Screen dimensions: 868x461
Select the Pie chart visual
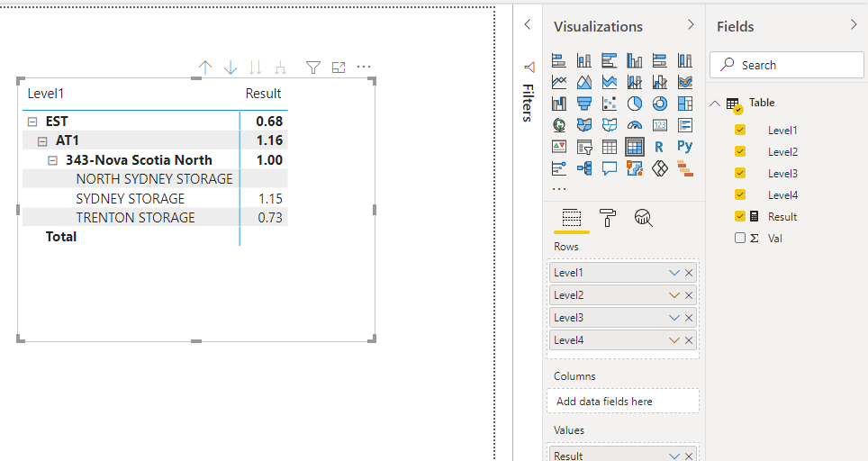click(635, 104)
